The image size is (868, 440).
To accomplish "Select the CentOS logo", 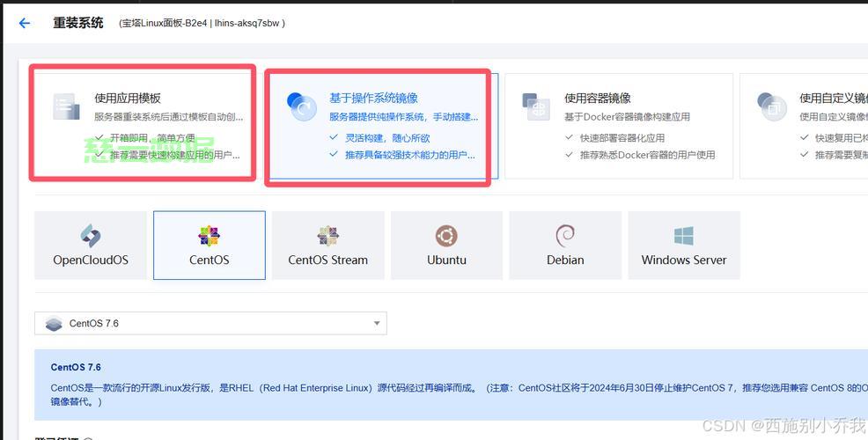I will pyautogui.click(x=210, y=236).
